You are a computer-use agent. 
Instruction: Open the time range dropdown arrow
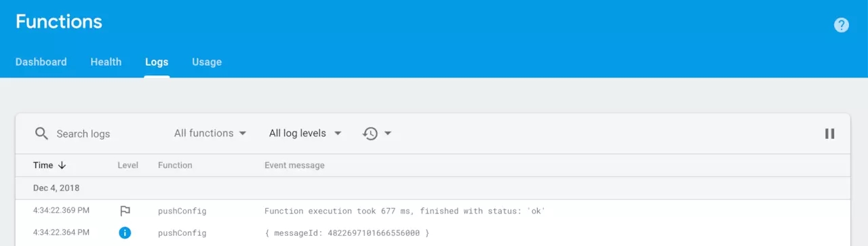tap(388, 134)
